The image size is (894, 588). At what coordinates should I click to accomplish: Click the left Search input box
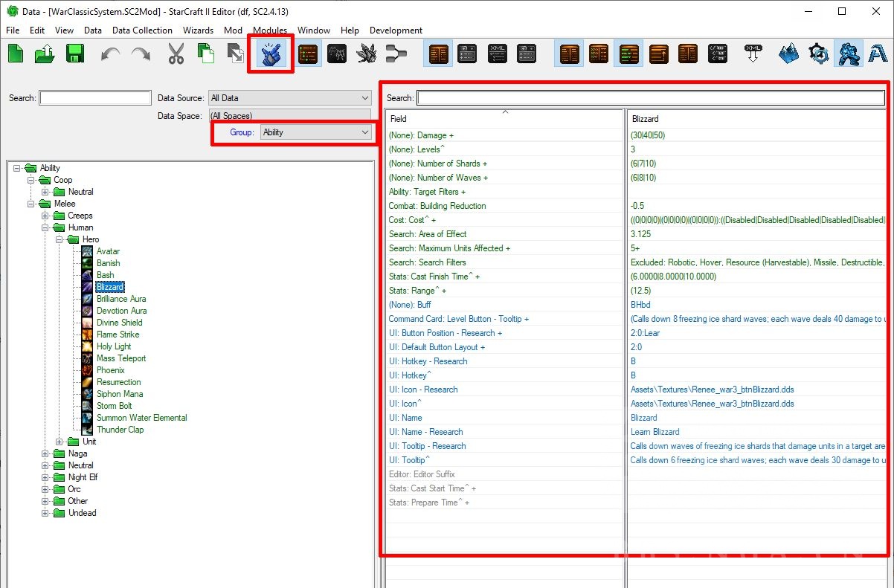click(95, 98)
